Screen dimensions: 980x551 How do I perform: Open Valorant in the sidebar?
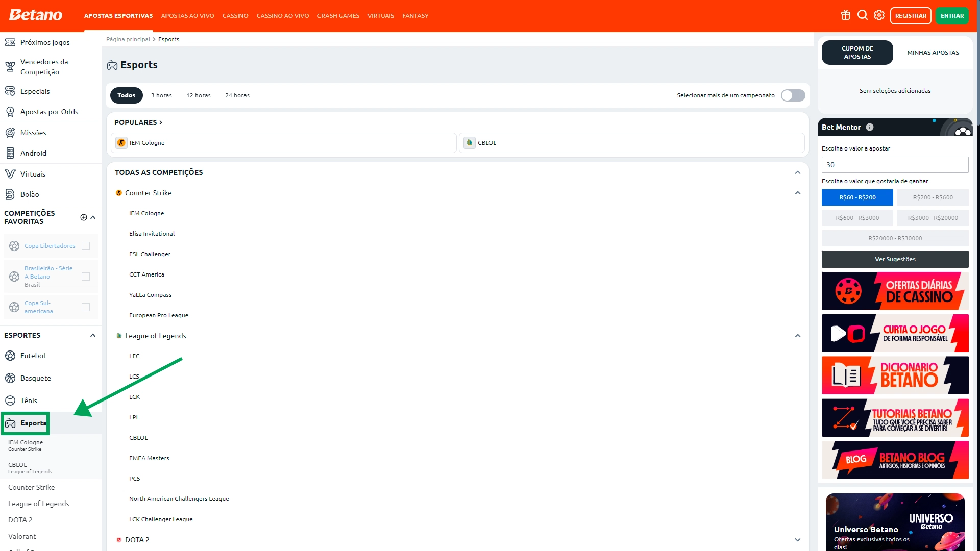pos(22,536)
